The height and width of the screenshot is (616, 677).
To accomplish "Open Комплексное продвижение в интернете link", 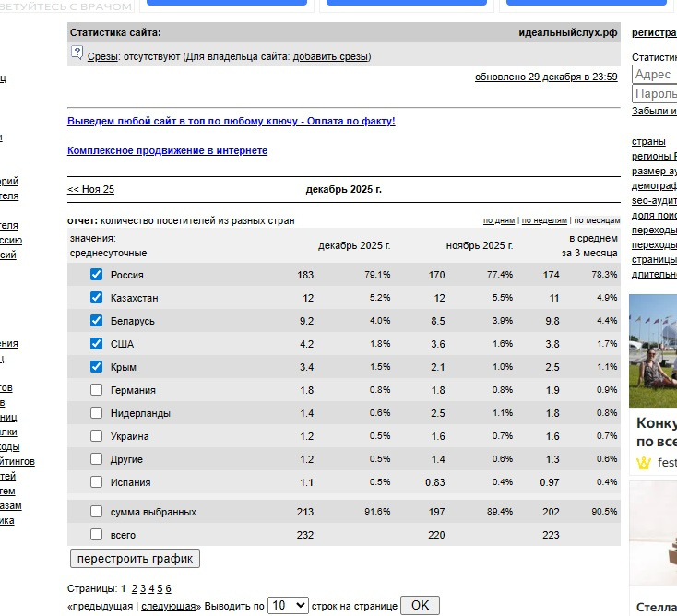I will [167, 150].
